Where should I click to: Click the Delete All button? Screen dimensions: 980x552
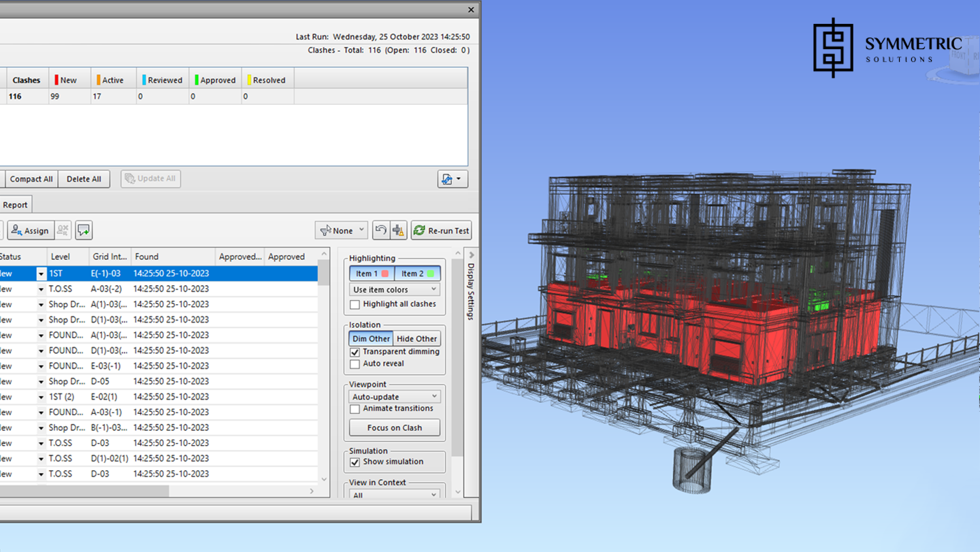84,179
